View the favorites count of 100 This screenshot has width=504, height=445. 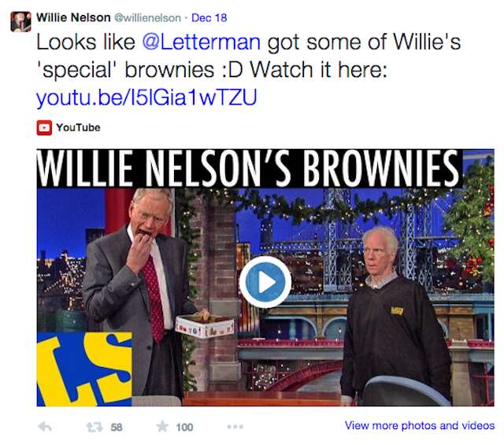click(184, 428)
